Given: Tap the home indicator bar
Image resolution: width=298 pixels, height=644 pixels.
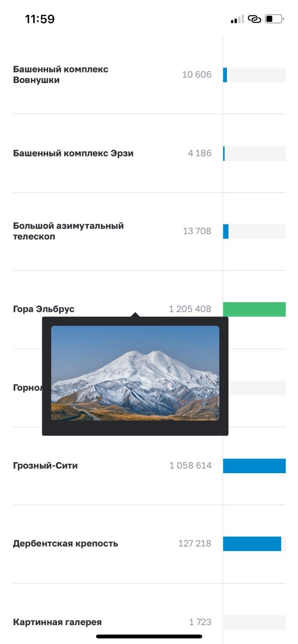Looking at the screenshot, I should click(x=149, y=636).
